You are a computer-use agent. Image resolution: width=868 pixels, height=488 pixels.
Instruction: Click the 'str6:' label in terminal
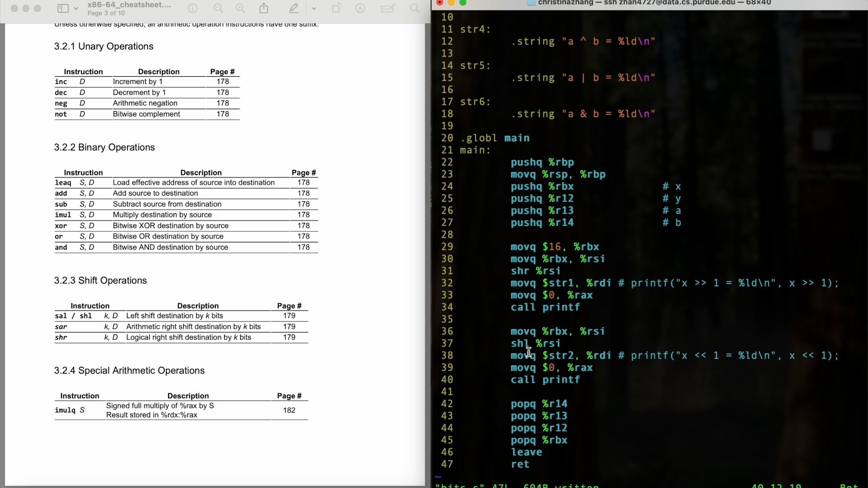(x=475, y=102)
